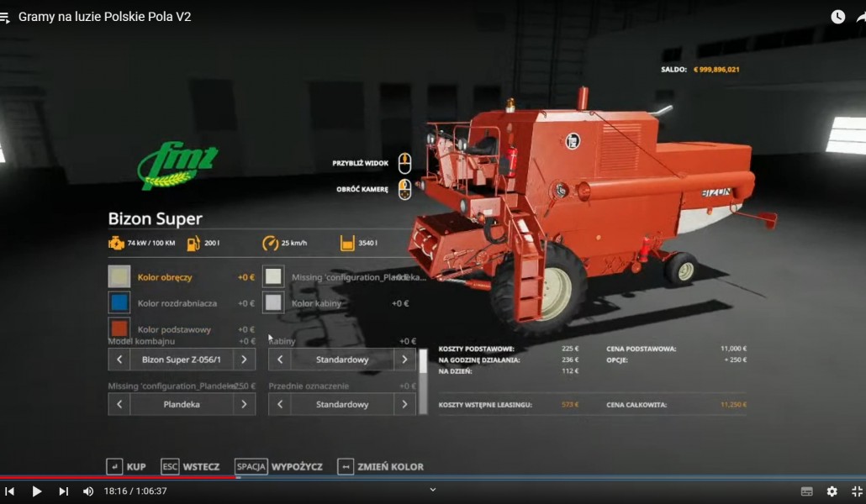Choose the grey Kolor kabiny swatch
866x504 pixels.
[x=272, y=302]
